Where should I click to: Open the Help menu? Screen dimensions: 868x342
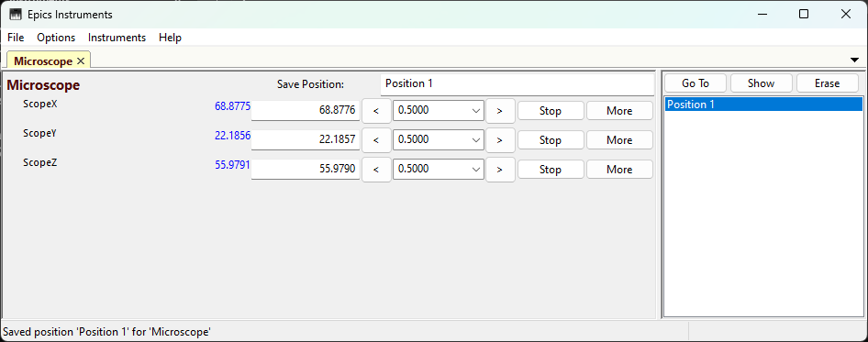pos(170,38)
